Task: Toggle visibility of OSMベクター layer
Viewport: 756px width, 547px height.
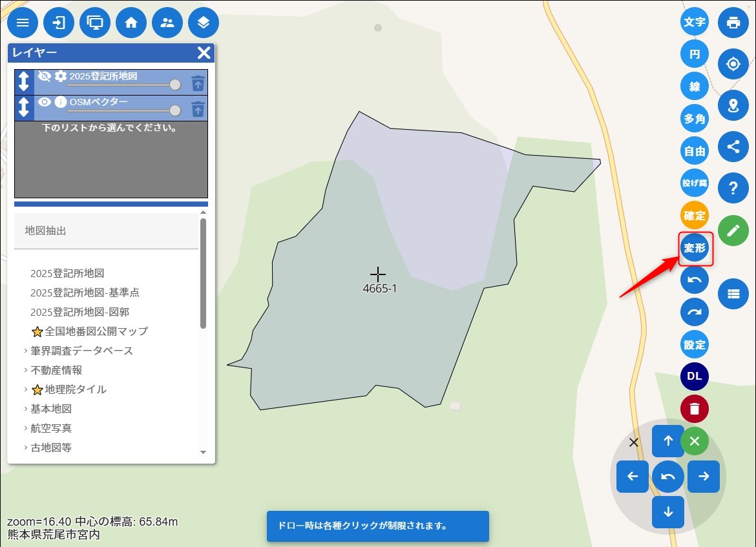Action: [44, 102]
